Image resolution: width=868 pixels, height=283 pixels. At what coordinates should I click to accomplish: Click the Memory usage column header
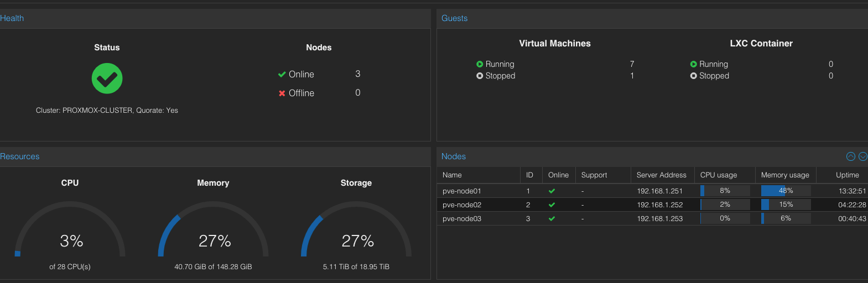786,175
